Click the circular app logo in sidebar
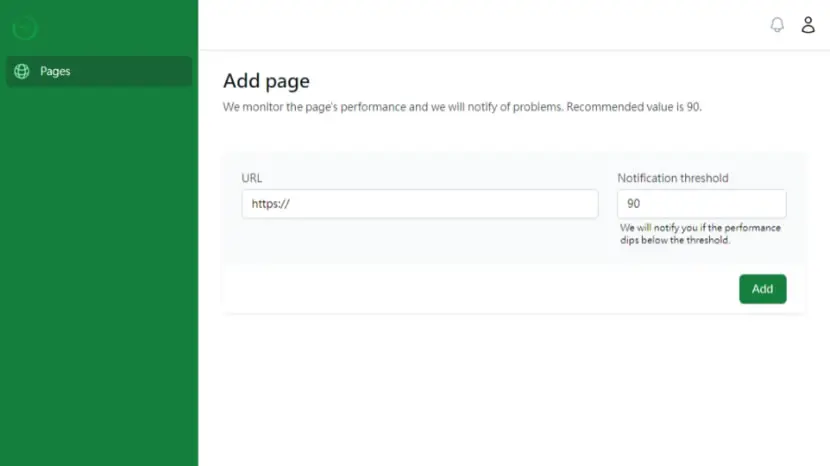 pyautogui.click(x=25, y=28)
